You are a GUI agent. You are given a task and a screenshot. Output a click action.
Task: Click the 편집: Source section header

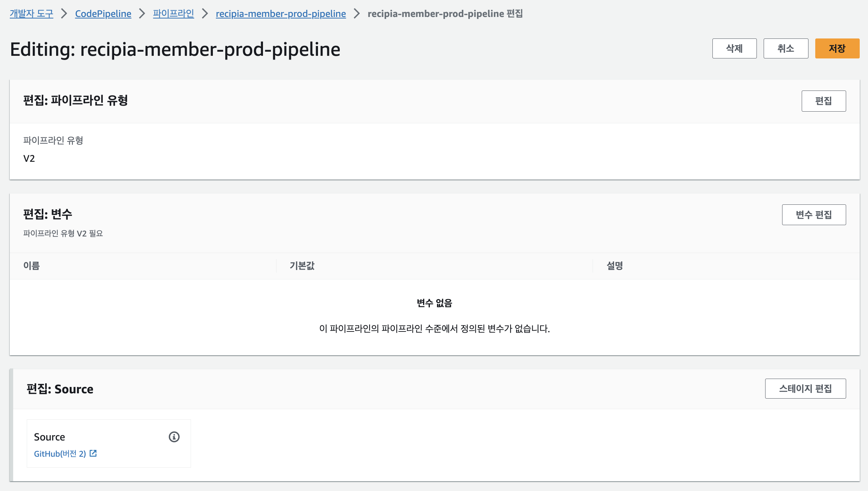[x=60, y=389]
